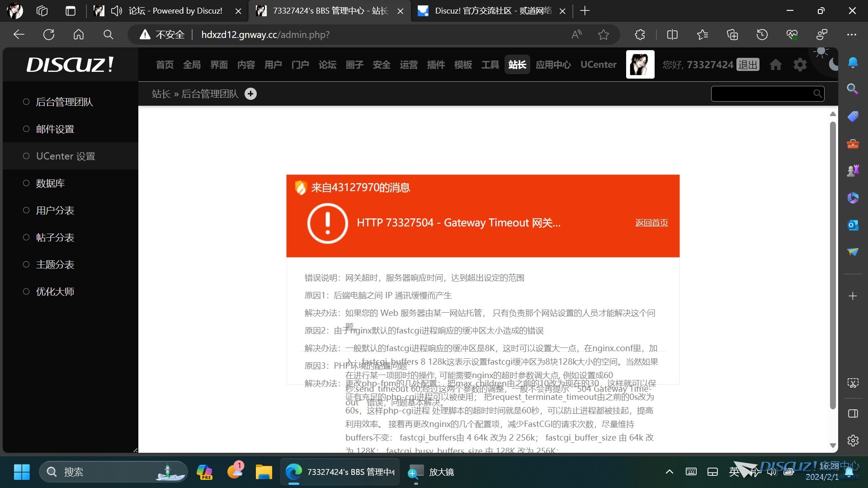Click the admin search magnifier icon
The image size is (868, 488).
click(817, 94)
